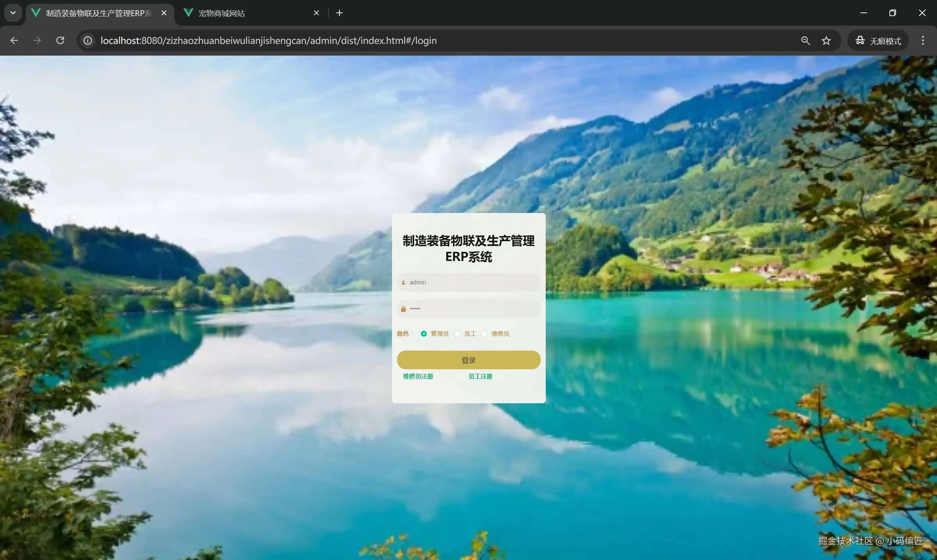Click the incognito 无痕模式 indicator
Screen dimensions: 937x560
point(878,40)
